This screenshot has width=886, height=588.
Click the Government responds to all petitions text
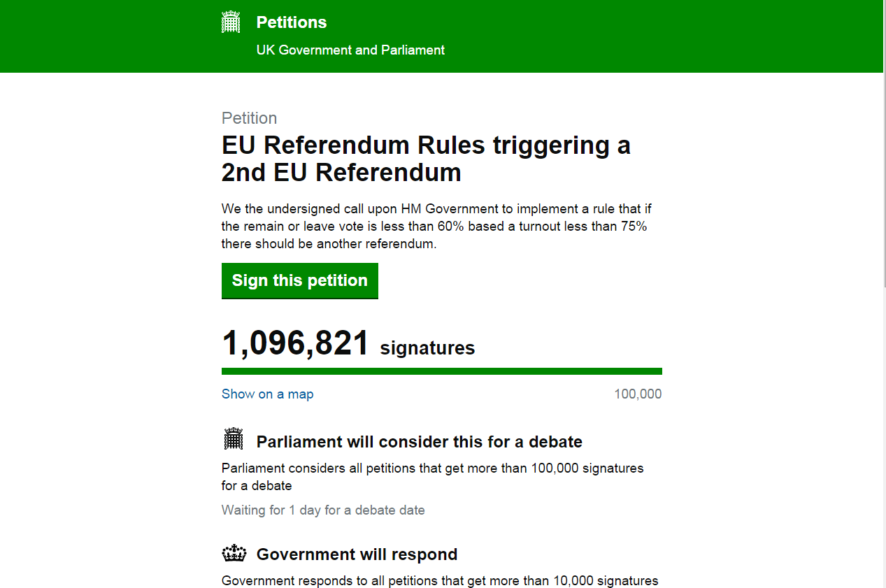pyautogui.click(x=439, y=581)
